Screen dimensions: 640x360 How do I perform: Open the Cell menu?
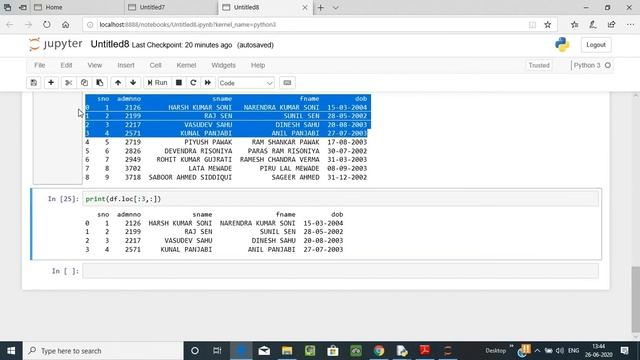coord(156,65)
